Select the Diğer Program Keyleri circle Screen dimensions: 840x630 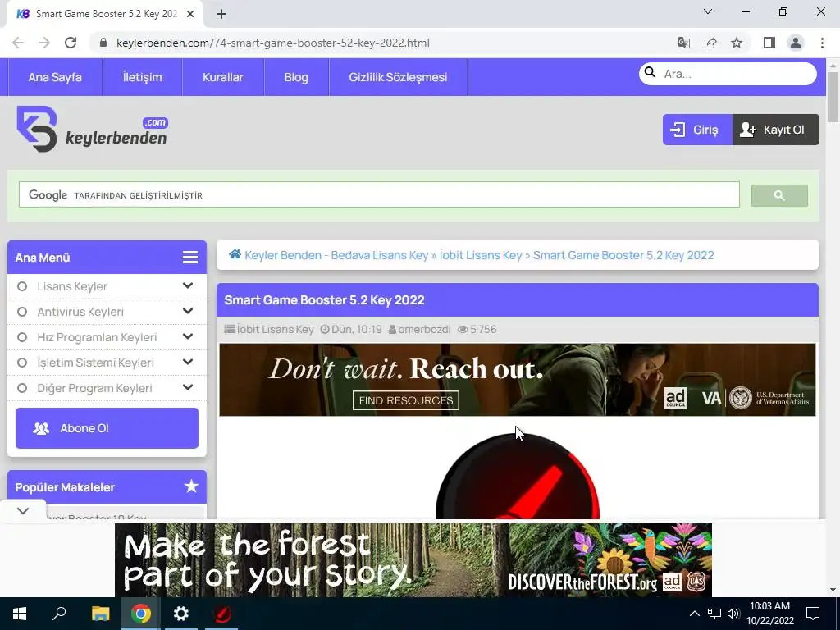22,388
